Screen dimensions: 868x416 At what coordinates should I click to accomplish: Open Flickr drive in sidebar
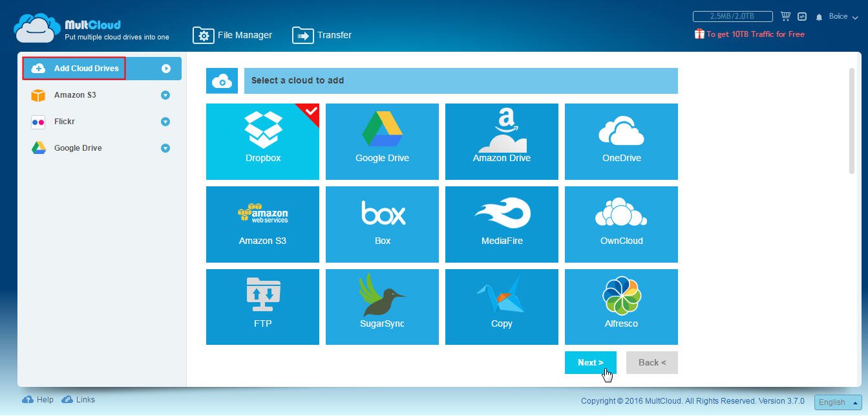[65, 122]
